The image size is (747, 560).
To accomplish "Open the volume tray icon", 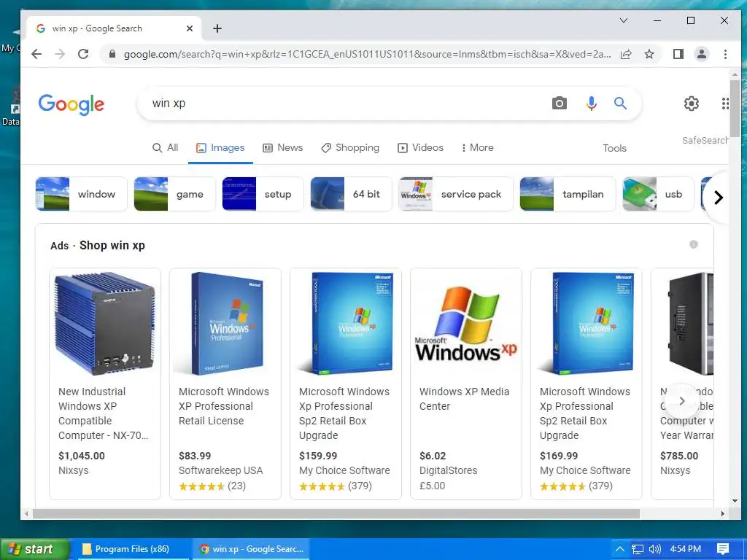I will click(x=655, y=549).
